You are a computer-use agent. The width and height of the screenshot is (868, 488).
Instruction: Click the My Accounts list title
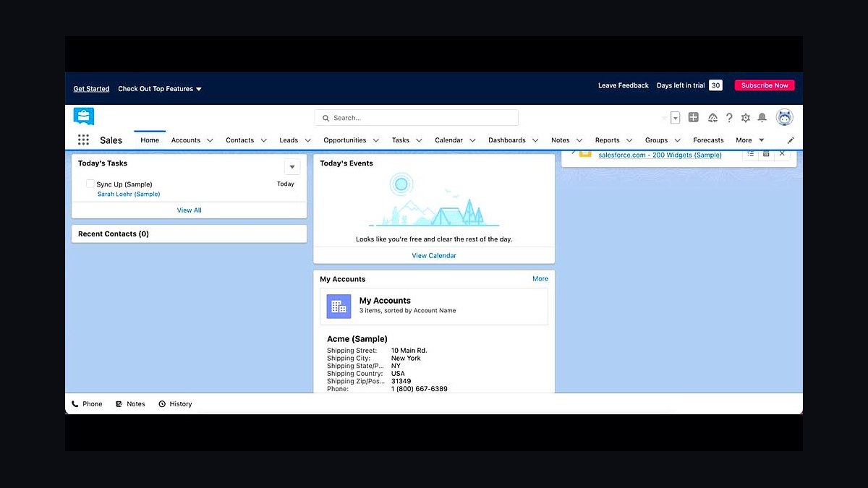385,301
